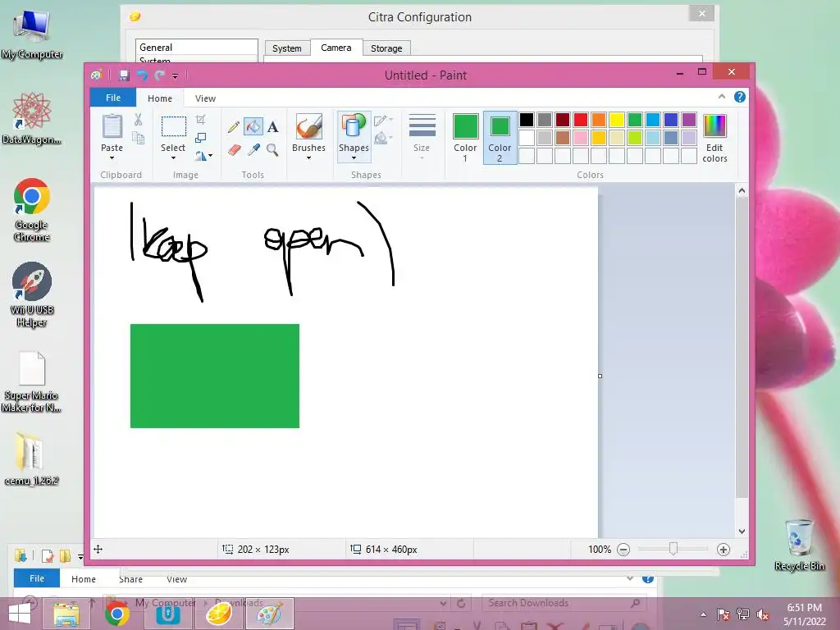Show hidden tray icons arrow

[x=703, y=614]
